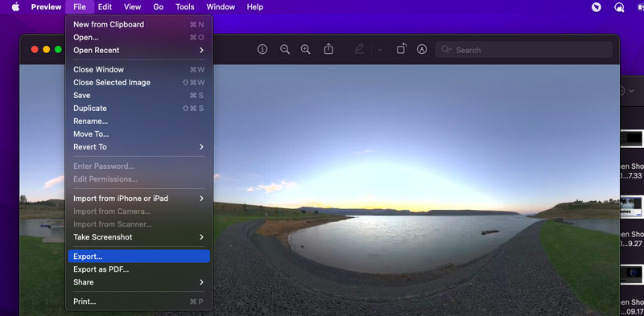The height and width of the screenshot is (316, 644).
Task: Open the Apple menu icon
Action: [x=15, y=7]
